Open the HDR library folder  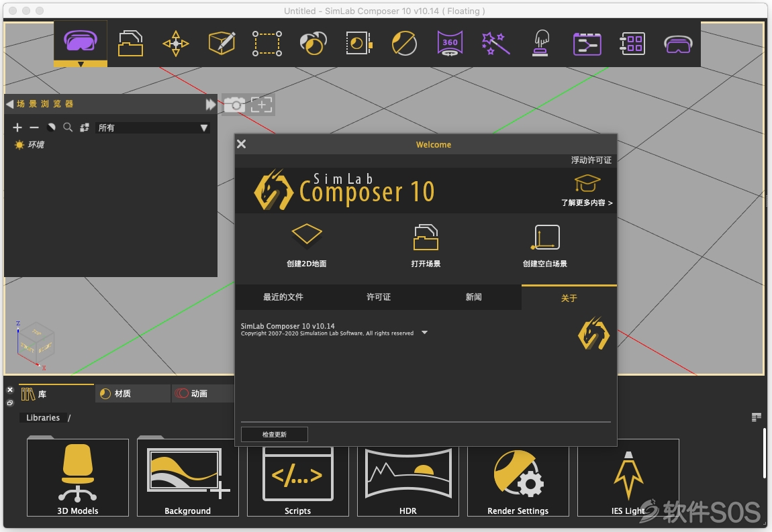(408, 481)
